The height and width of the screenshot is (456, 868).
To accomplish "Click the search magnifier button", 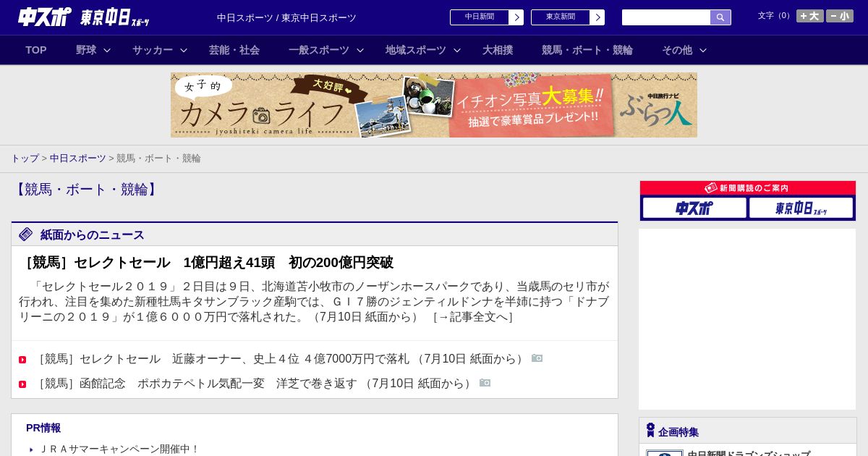I will click(x=720, y=17).
